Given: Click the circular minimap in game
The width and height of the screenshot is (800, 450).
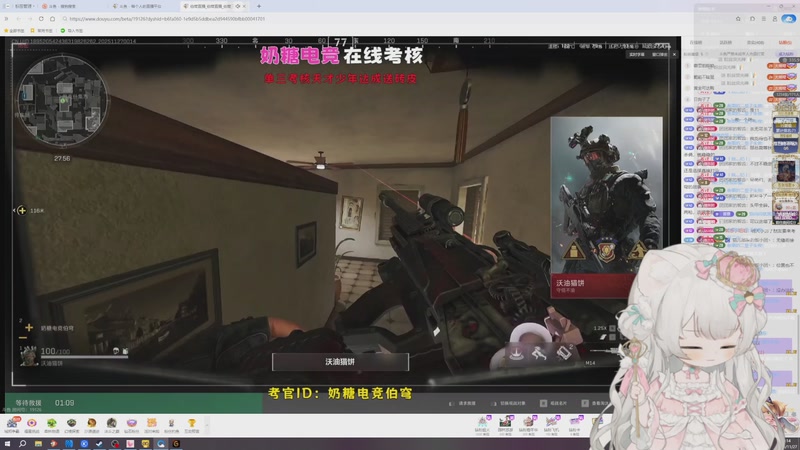Looking at the screenshot, I should coord(62,101).
